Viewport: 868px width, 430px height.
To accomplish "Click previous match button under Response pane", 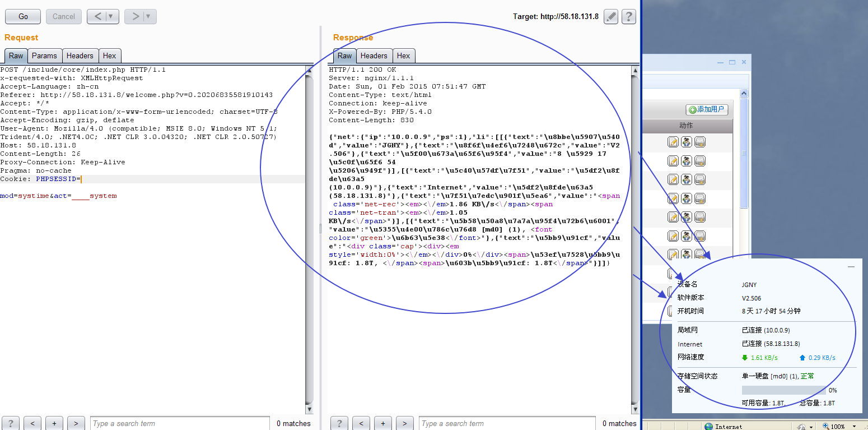I will pos(361,423).
